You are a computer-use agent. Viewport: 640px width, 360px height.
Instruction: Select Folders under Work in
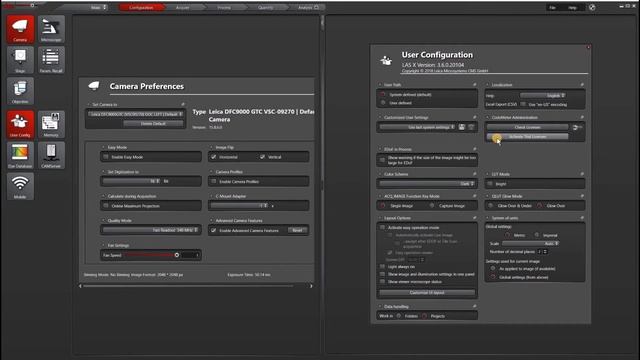pos(399,316)
